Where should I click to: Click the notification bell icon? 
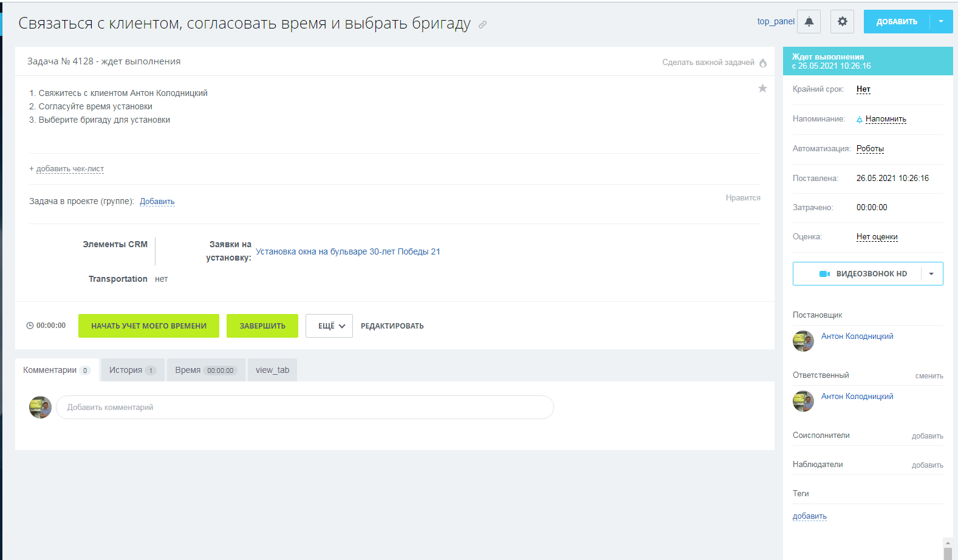click(x=809, y=21)
